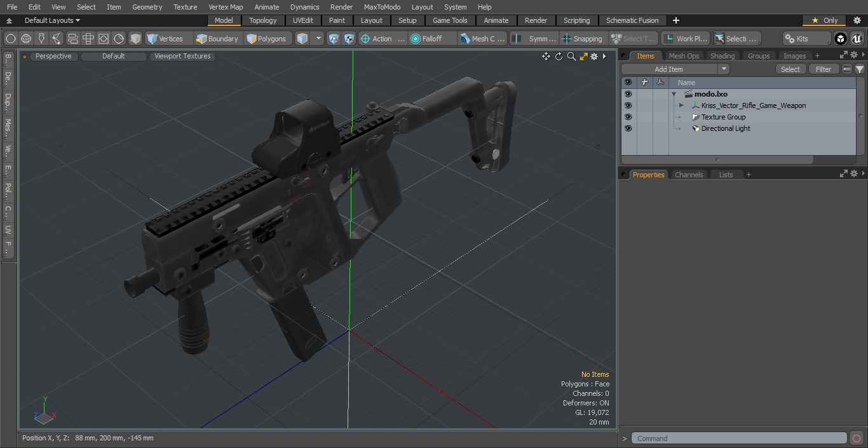The width and height of the screenshot is (868, 448).
Task: Add a new layout tab with plus
Action: point(675,20)
